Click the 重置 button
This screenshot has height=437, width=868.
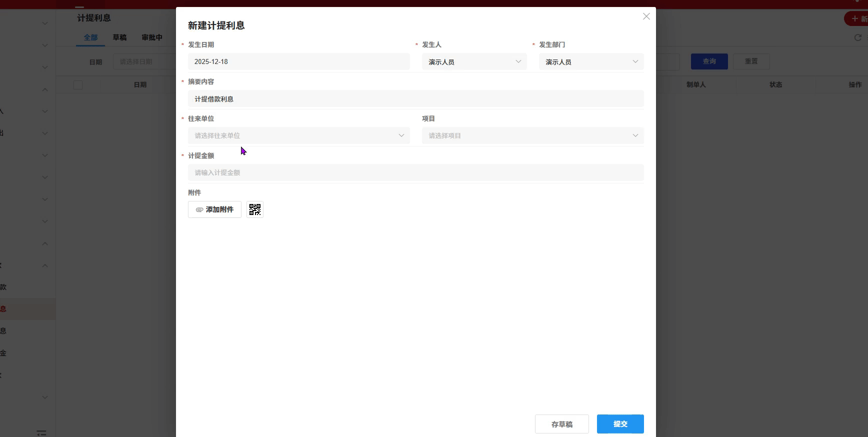tap(751, 61)
